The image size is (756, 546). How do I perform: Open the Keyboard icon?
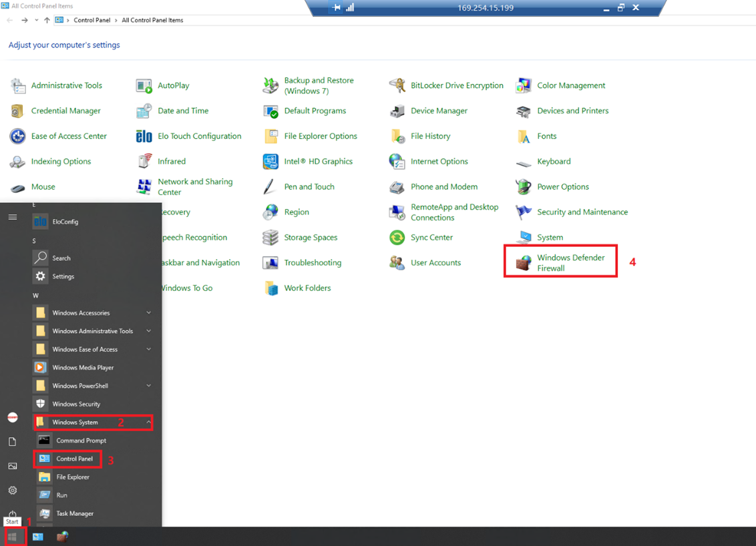click(524, 163)
